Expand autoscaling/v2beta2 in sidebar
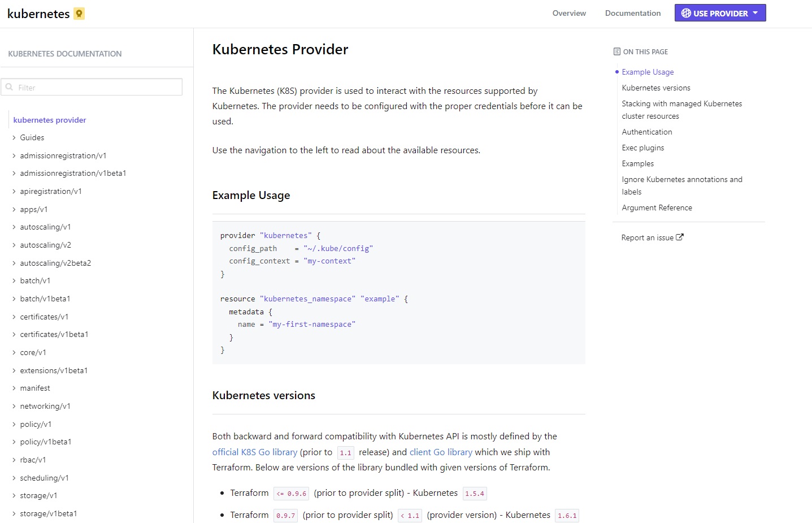Screen dimensions: 812x523 tap(14, 263)
